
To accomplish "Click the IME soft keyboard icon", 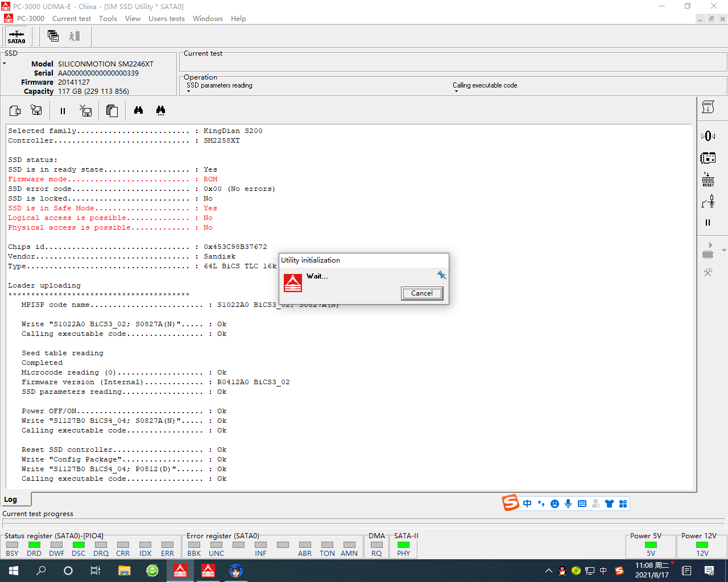I will [582, 504].
